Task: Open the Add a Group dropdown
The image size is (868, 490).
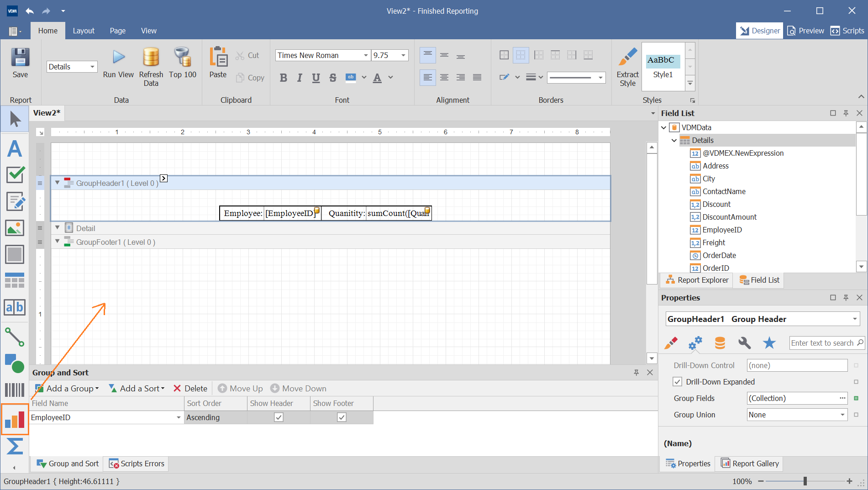Action: point(67,389)
